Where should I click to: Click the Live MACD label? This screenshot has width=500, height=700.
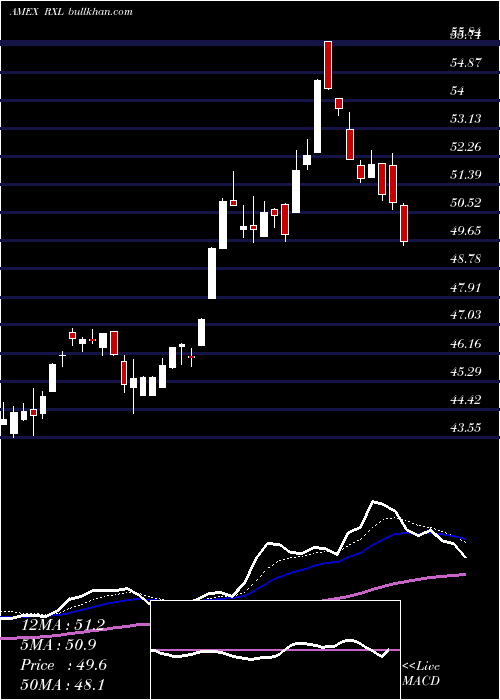point(421,673)
